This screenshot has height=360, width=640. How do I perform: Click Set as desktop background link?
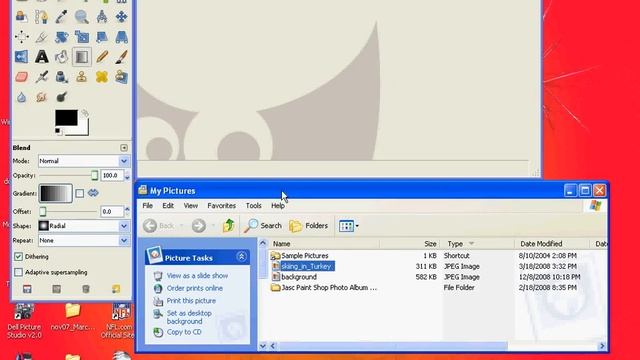[x=189, y=317]
